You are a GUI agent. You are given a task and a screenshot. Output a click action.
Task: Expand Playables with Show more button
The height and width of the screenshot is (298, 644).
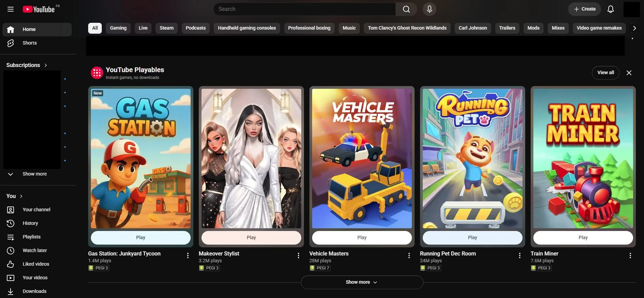pyautogui.click(x=362, y=282)
